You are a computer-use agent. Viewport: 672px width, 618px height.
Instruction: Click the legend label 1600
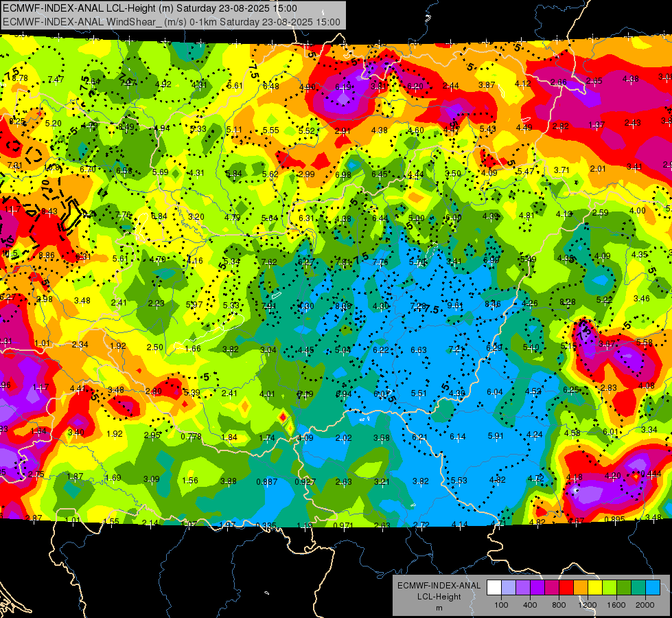point(616,605)
